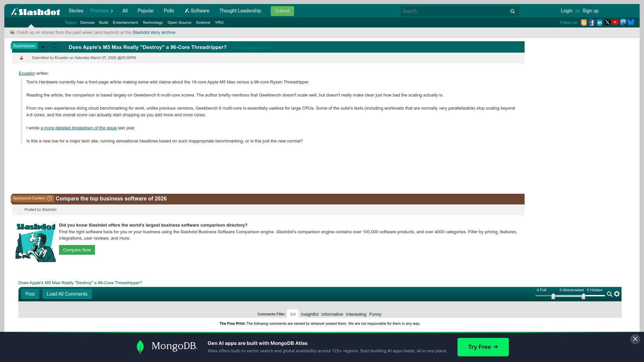Click the green Submit button
Screen dimensions: 644x362
click(x=282, y=11)
